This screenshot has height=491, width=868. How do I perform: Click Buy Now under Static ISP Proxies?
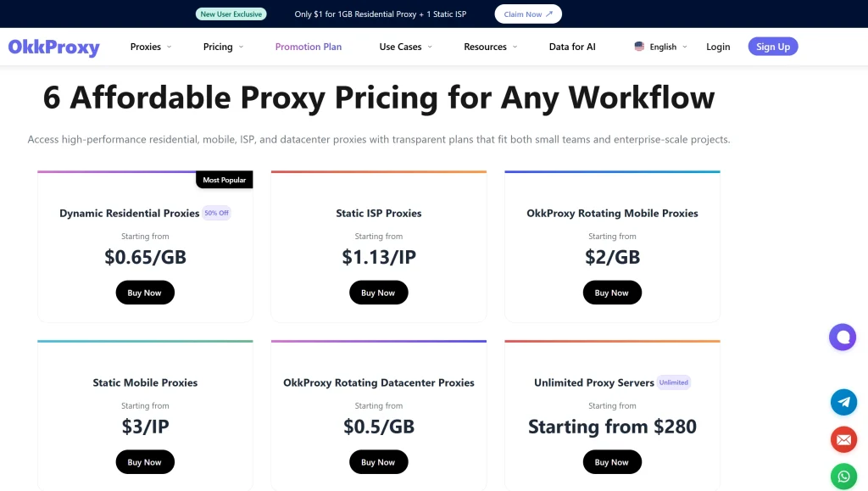pyautogui.click(x=378, y=292)
